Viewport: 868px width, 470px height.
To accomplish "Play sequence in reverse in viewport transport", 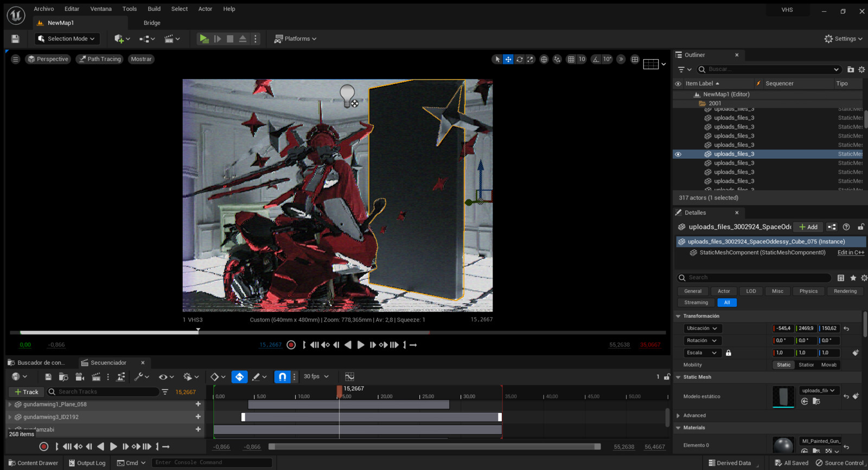I will [348, 345].
